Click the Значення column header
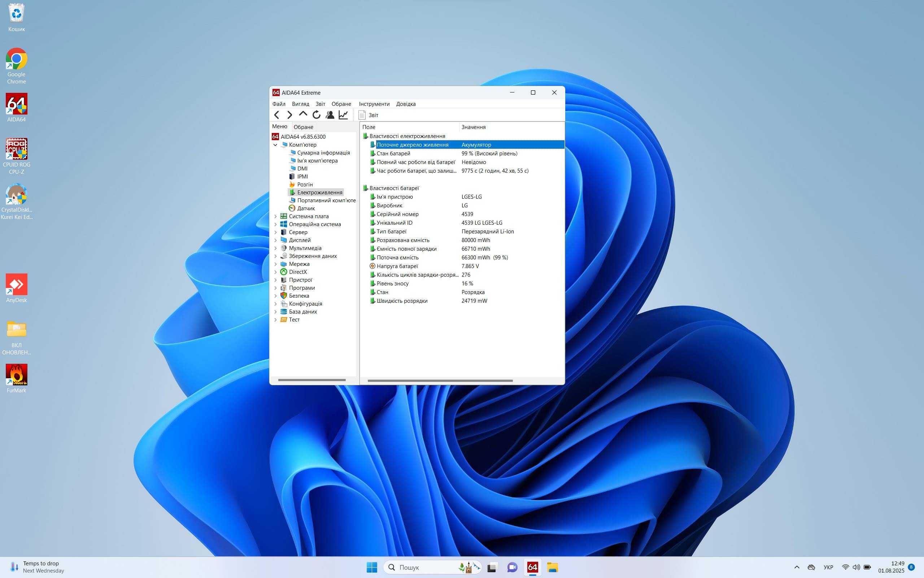The image size is (924, 578). tap(512, 127)
